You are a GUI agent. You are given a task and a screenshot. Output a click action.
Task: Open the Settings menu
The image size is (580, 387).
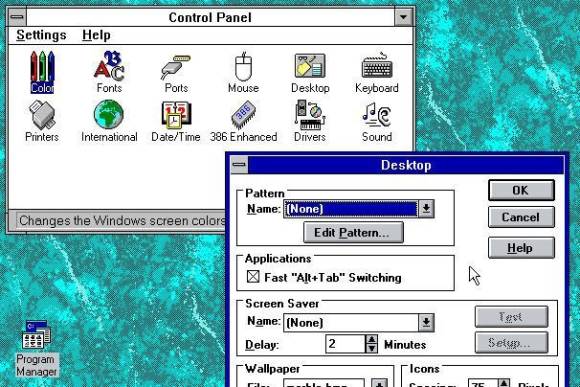[41, 35]
